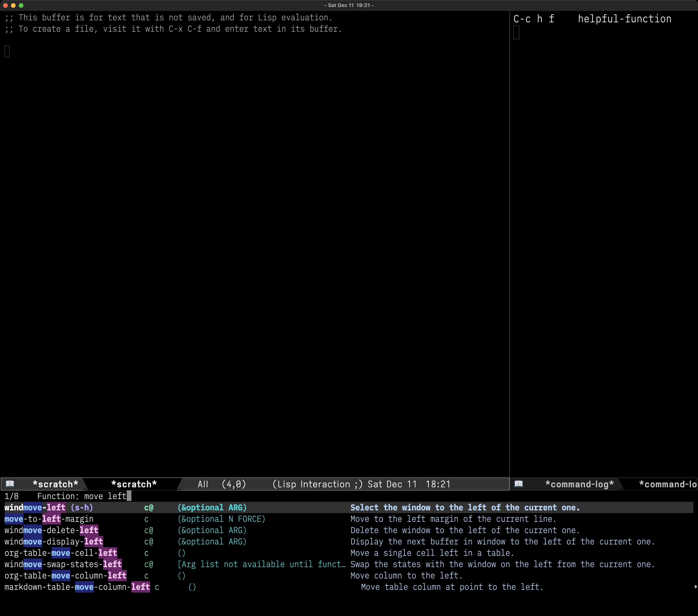Click the green zoom window button
The image size is (698, 616).
coord(21,5)
